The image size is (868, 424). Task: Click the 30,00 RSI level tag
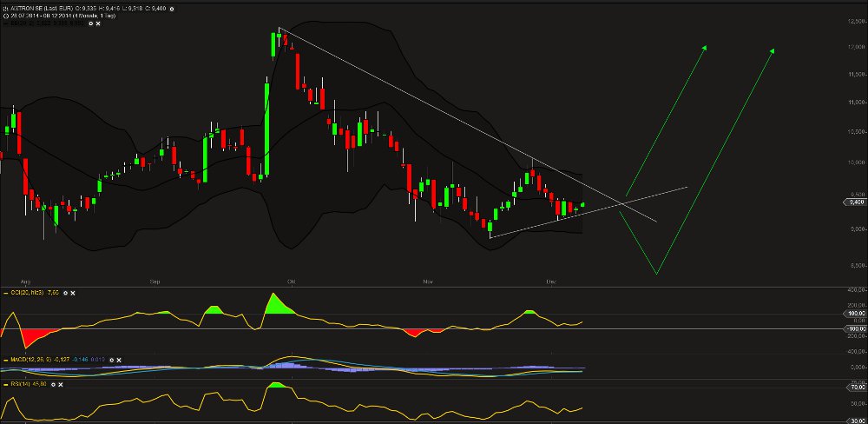(857, 421)
